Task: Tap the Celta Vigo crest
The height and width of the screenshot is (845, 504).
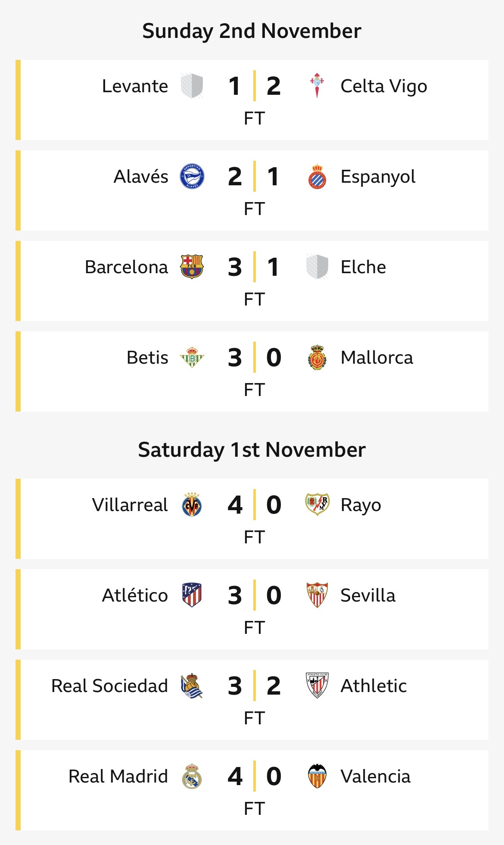Action: click(x=317, y=86)
